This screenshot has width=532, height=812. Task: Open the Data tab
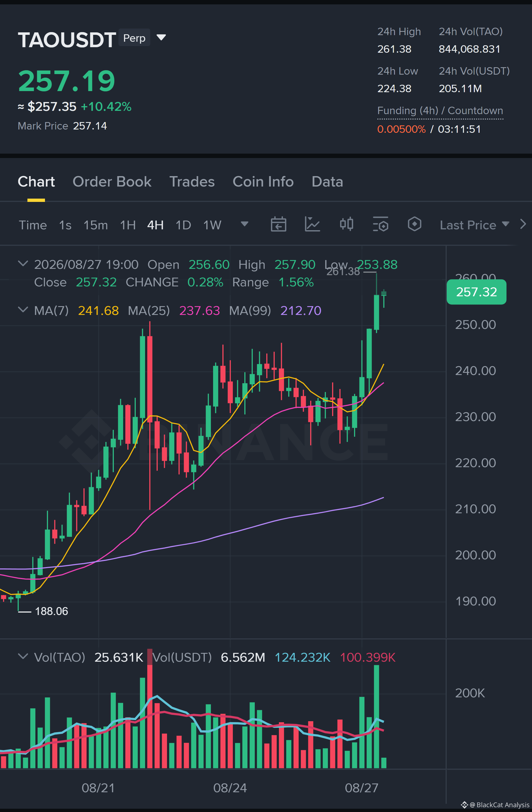pyautogui.click(x=327, y=182)
